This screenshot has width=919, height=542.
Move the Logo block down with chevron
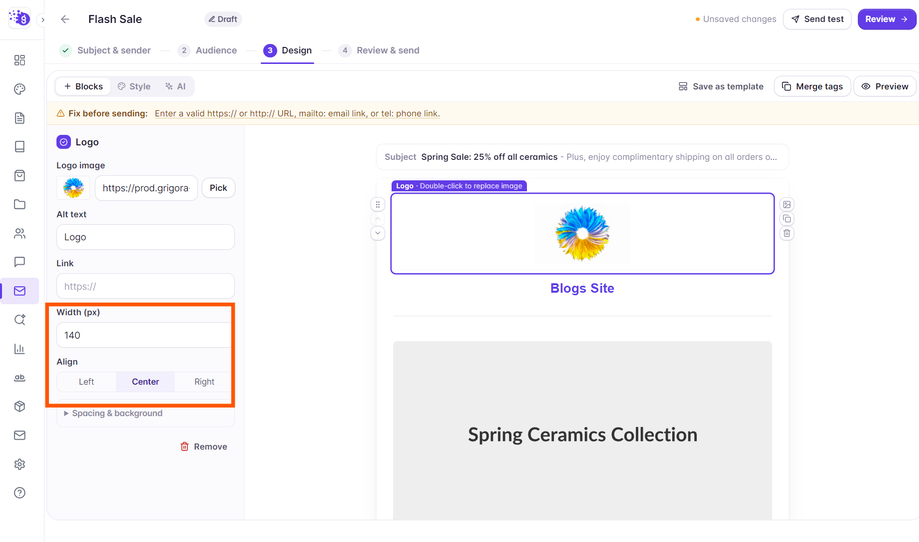[x=377, y=233]
